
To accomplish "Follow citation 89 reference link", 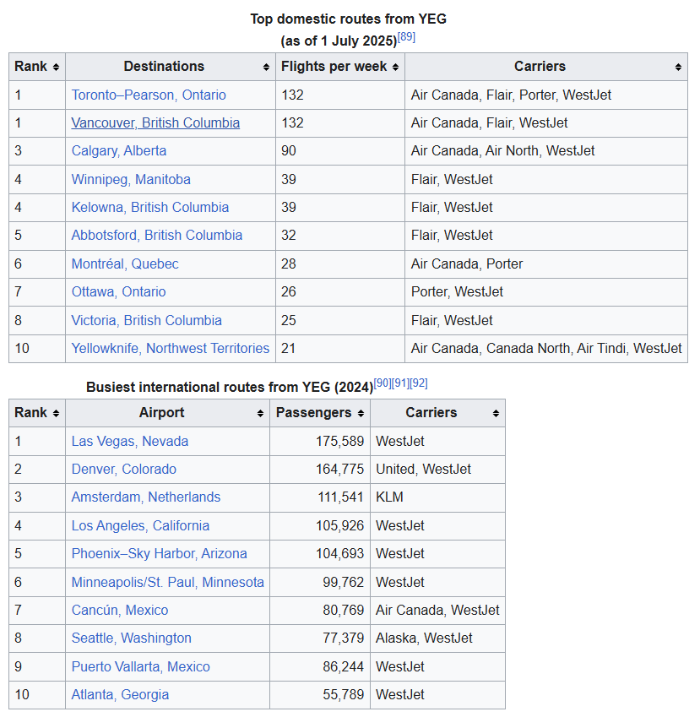I will [x=406, y=38].
